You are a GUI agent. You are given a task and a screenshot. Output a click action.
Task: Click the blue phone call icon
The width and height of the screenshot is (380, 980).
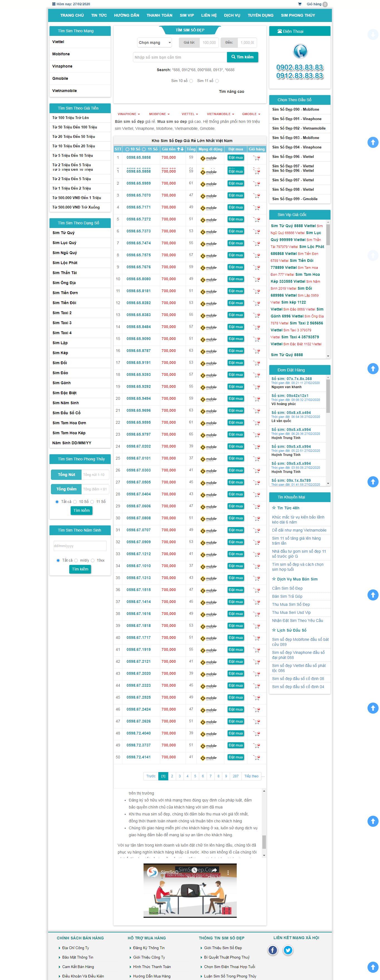tap(300, 51)
